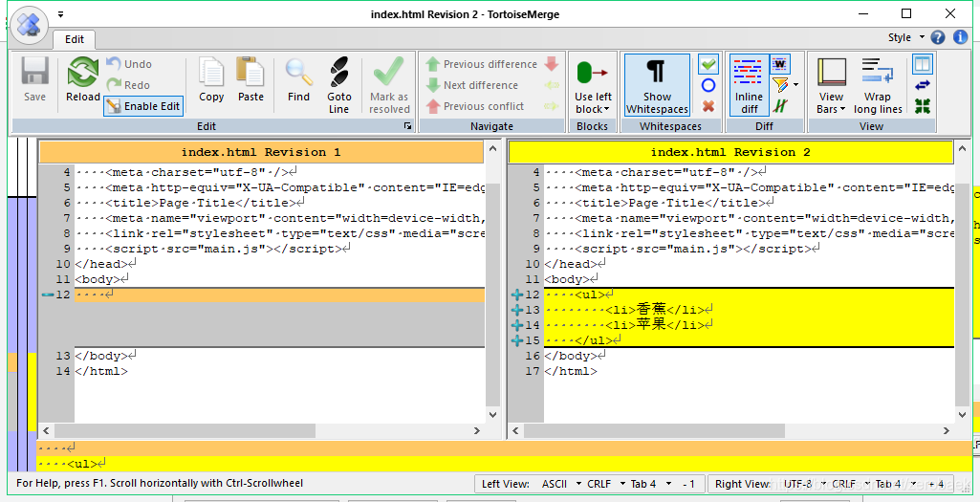Click right pane vertical scroll down arrow

tap(962, 414)
